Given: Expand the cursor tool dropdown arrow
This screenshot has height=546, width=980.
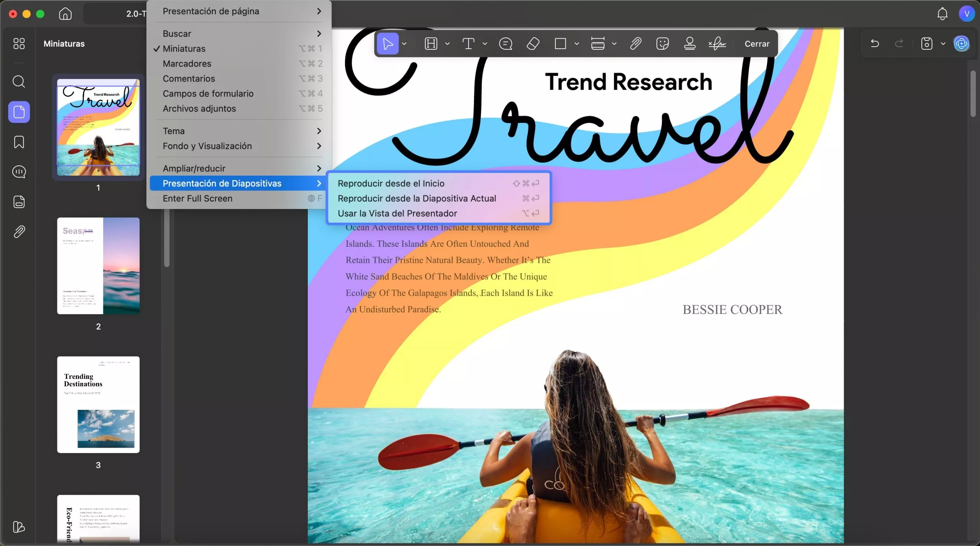Looking at the screenshot, I should click(404, 44).
